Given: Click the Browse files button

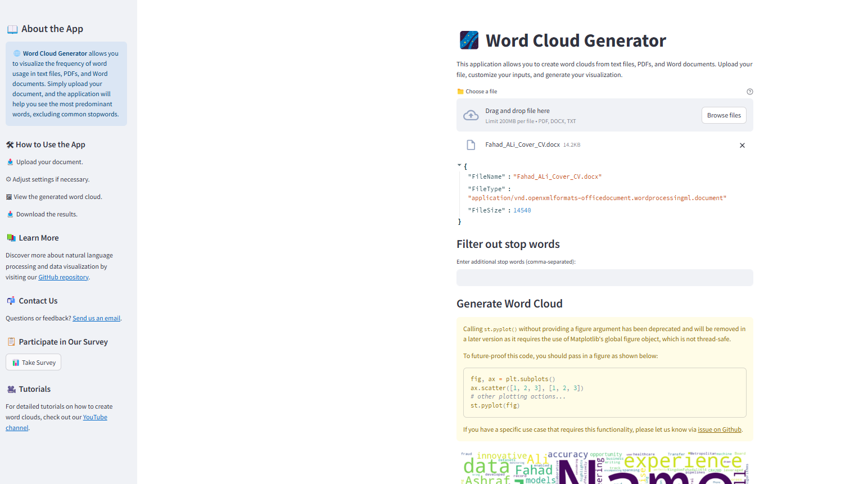Looking at the screenshot, I should (724, 115).
